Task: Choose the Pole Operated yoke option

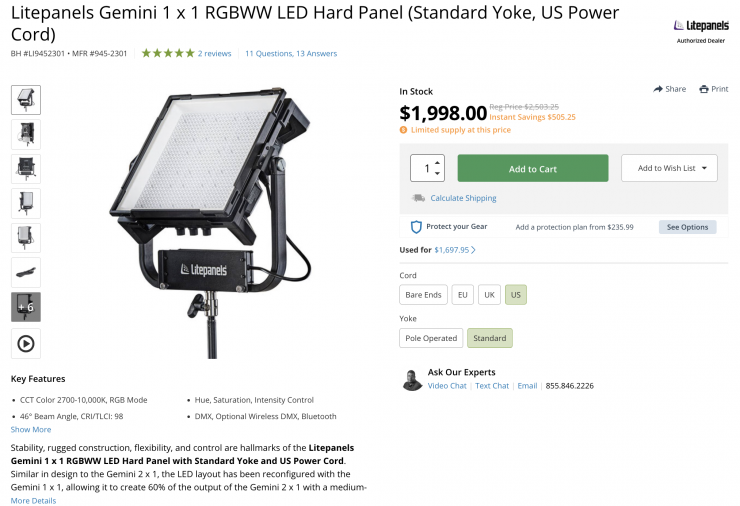Action: pos(431,338)
